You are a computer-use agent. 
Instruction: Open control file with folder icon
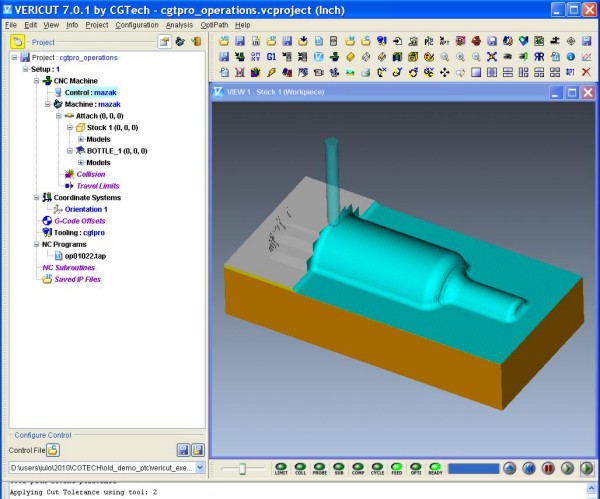tap(53, 450)
